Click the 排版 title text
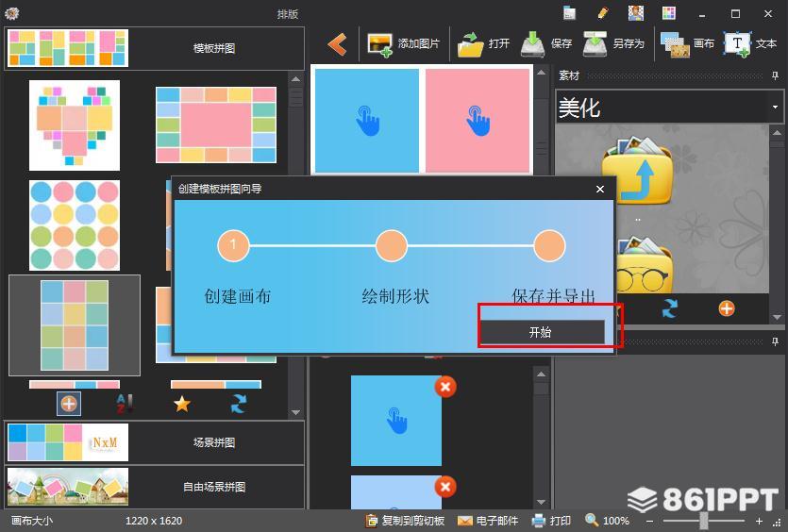This screenshot has width=788, height=532. pyautogui.click(x=288, y=14)
